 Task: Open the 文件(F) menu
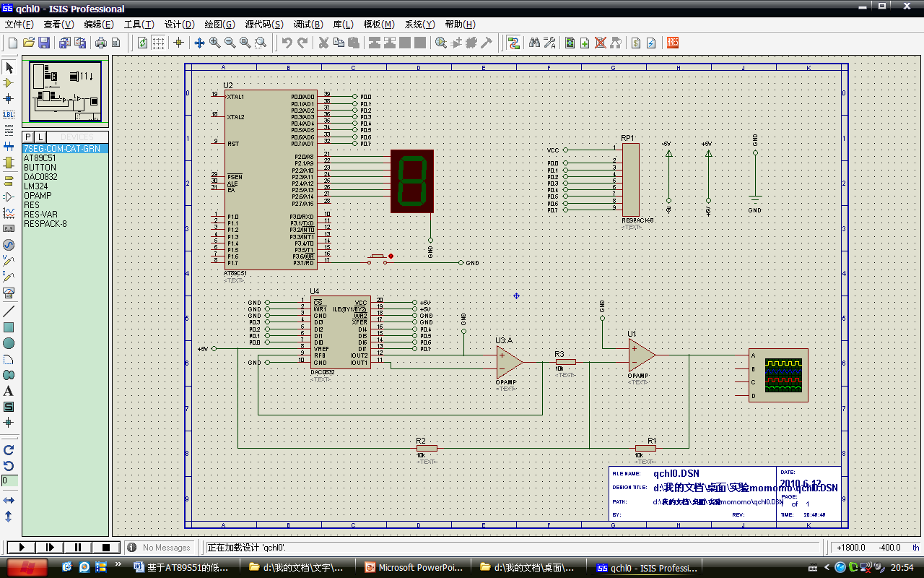point(19,25)
